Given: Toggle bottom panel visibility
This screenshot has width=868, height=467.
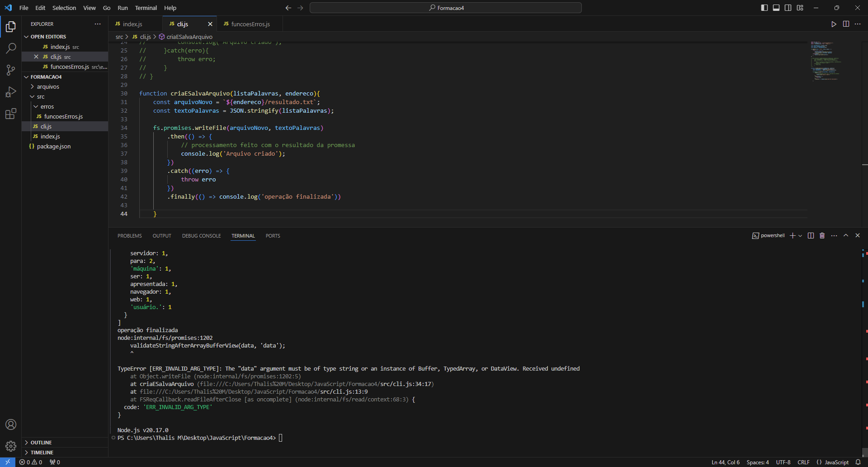Looking at the screenshot, I should (x=776, y=8).
